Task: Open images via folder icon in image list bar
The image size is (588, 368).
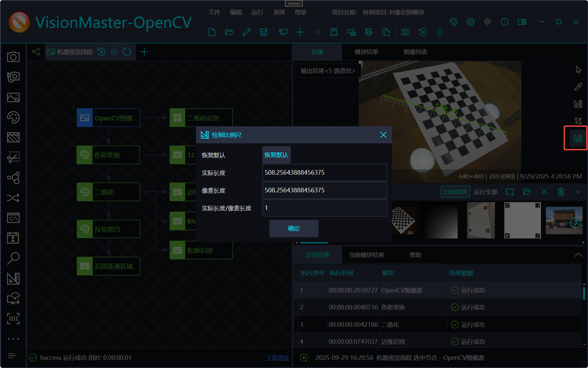Action: [x=527, y=192]
